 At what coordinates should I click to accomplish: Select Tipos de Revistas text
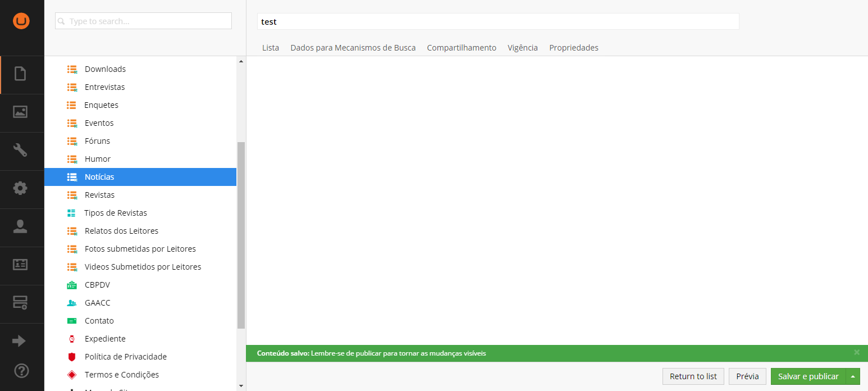tap(116, 213)
